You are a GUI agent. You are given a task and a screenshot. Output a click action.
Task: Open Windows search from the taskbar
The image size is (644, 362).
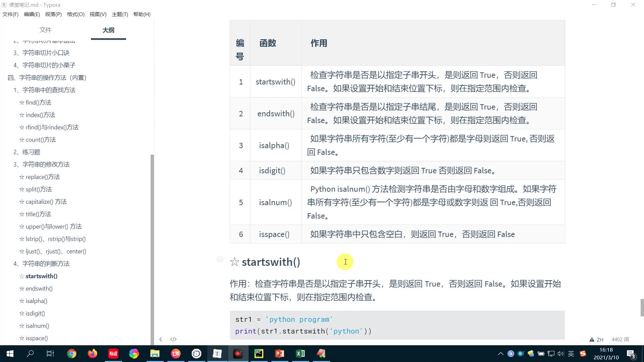30,354
